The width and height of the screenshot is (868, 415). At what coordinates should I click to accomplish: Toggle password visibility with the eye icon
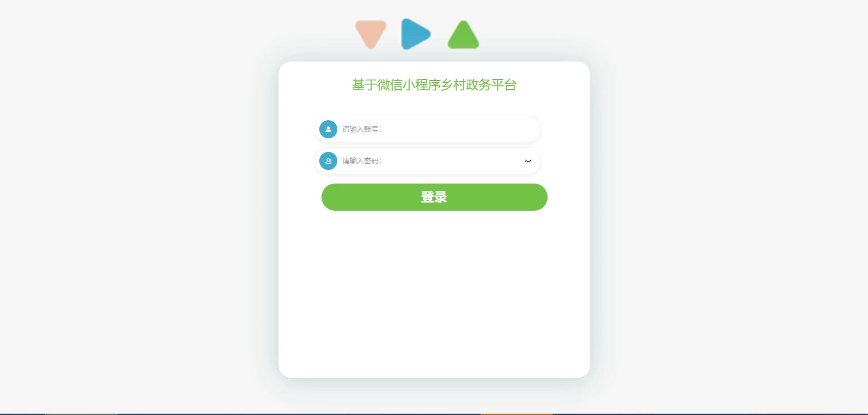(x=528, y=161)
